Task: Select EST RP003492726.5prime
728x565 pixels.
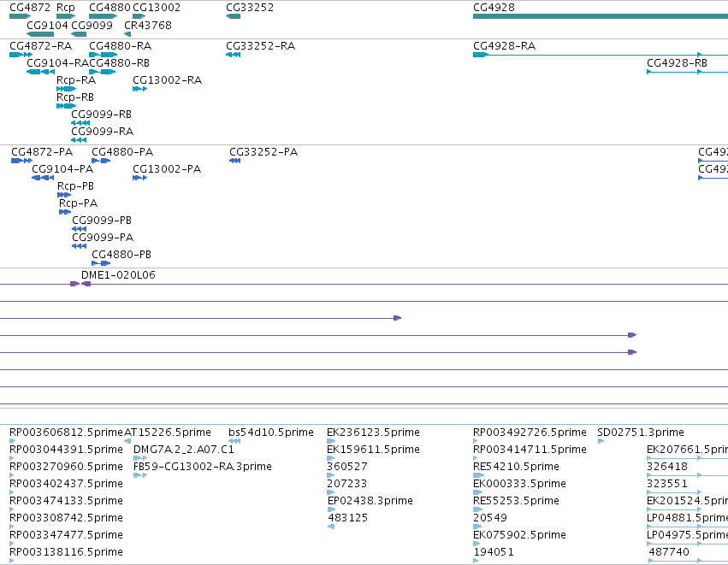Action: click(530, 433)
